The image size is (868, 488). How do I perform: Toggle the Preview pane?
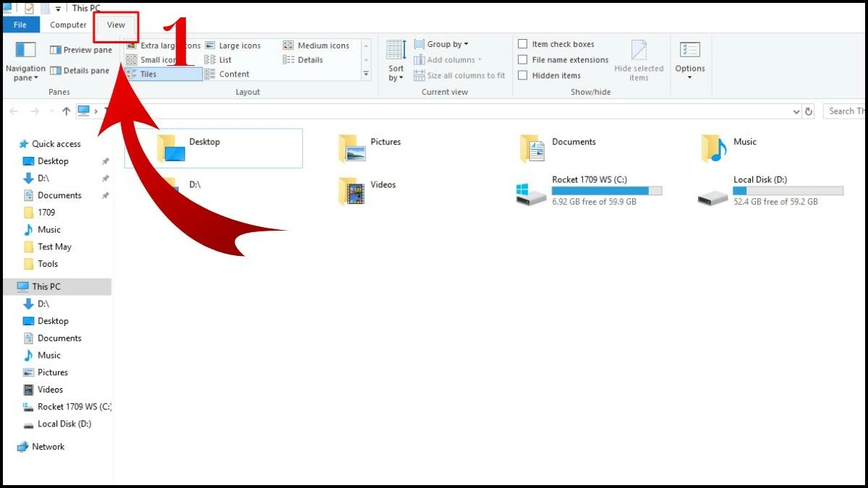[x=82, y=49]
